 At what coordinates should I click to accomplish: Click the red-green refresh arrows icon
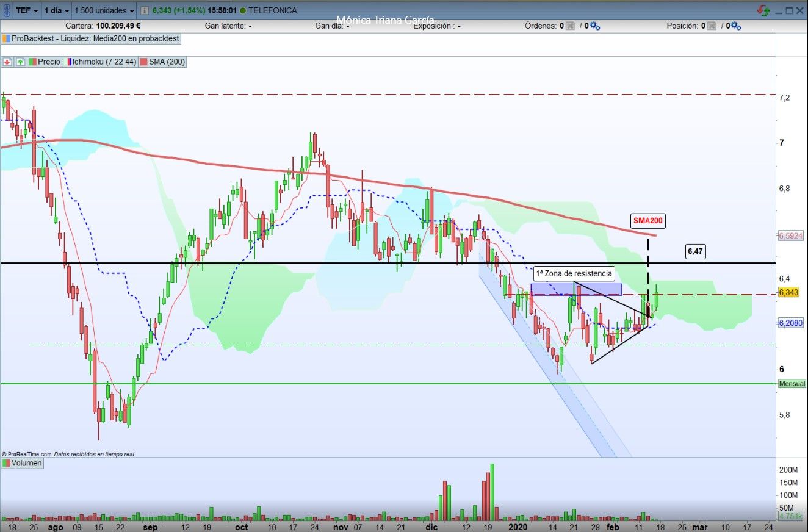[x=763, y=10]
